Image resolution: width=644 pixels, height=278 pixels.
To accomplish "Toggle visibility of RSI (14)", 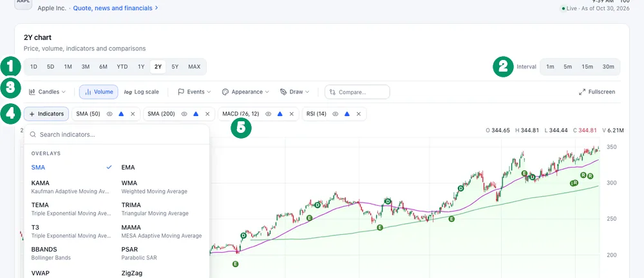I will [335, 114].
